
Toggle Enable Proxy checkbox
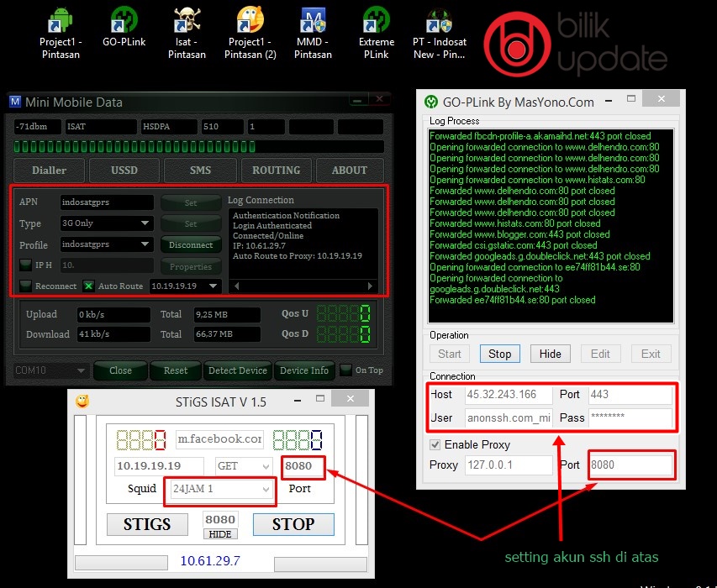click(x=435, y=444)
